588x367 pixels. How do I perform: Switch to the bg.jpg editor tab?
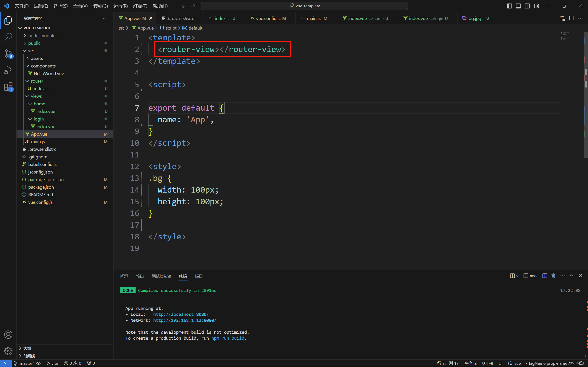[478, 18]
